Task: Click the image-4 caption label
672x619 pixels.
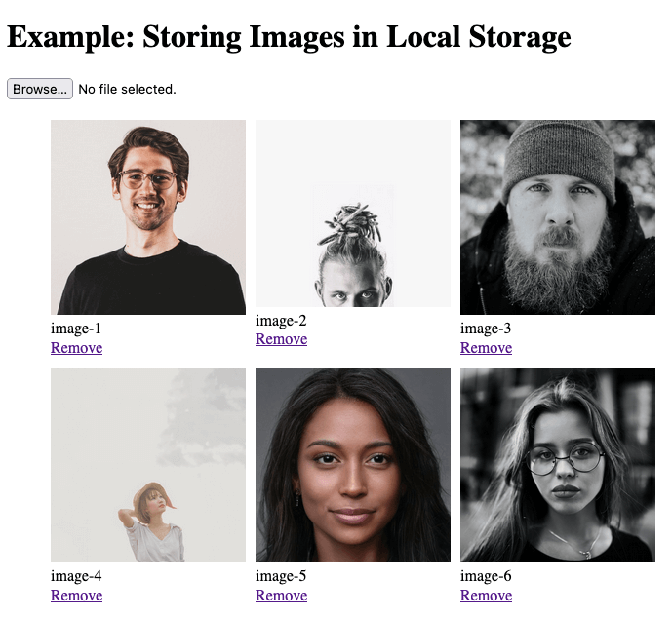Action: [76, 576]
